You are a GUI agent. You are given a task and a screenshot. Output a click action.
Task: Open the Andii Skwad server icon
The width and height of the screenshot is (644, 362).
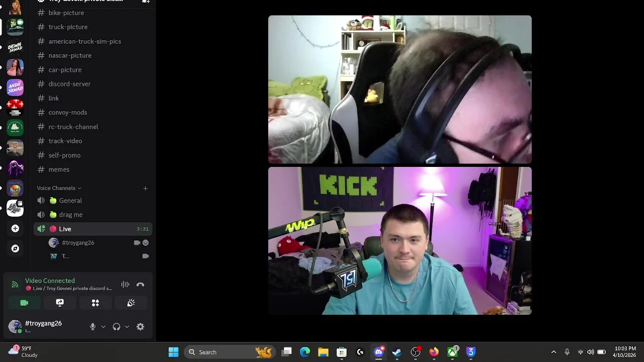click(x=15, y=87)
